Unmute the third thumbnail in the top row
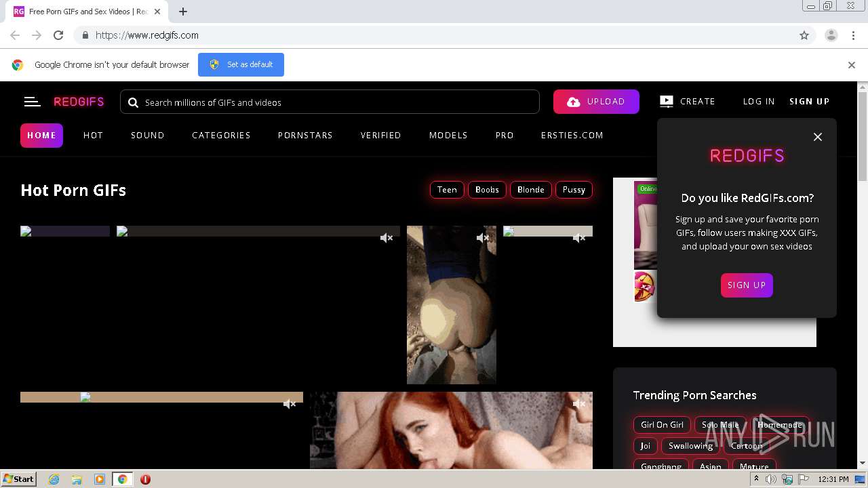Screen dimensions: 868x488 [483, 238]
